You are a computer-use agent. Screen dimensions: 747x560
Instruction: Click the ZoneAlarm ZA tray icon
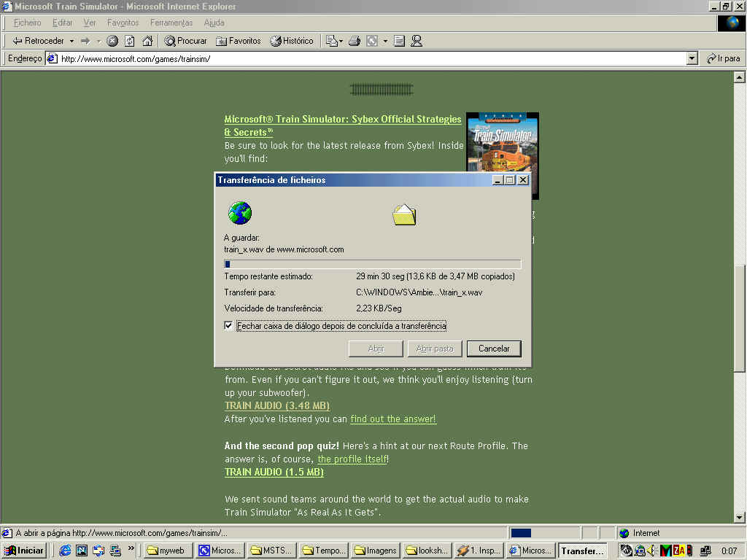679,551
